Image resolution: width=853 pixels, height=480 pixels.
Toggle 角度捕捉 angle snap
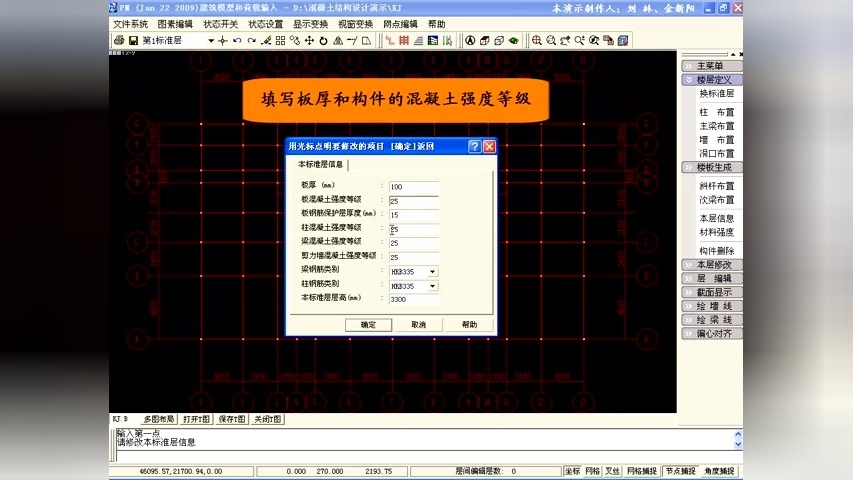[x=719, y=471]
